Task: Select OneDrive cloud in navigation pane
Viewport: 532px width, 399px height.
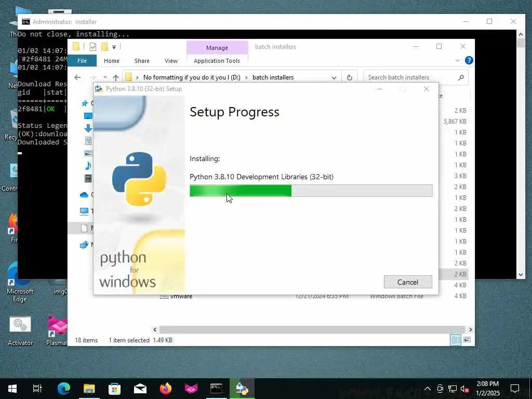Action: 84,194
